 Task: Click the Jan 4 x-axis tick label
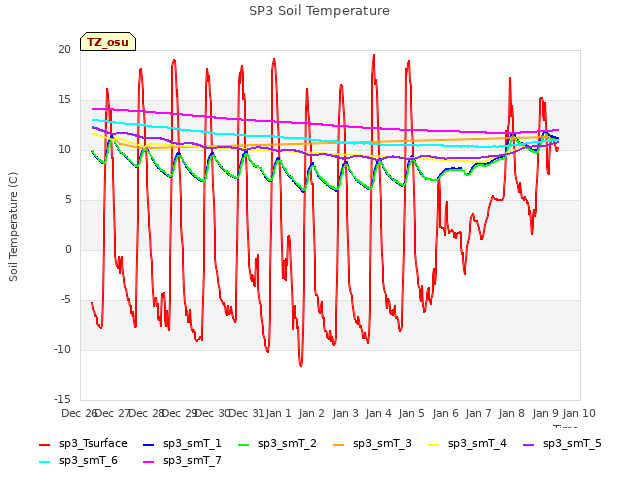click(x=378, y=413)
